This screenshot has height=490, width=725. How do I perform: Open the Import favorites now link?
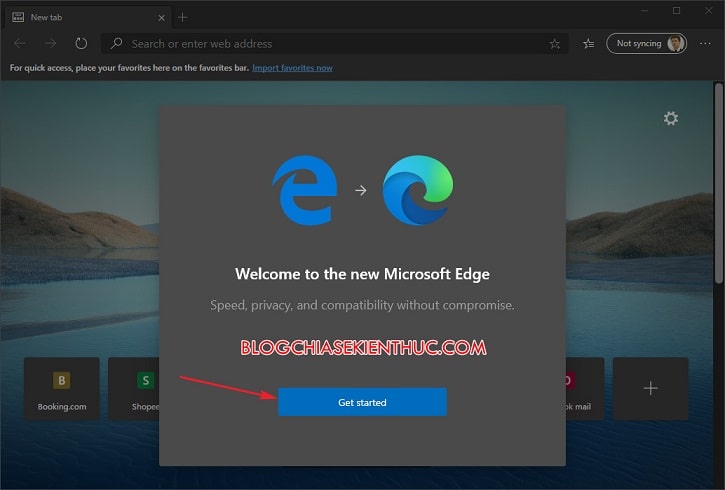point(292,68)
